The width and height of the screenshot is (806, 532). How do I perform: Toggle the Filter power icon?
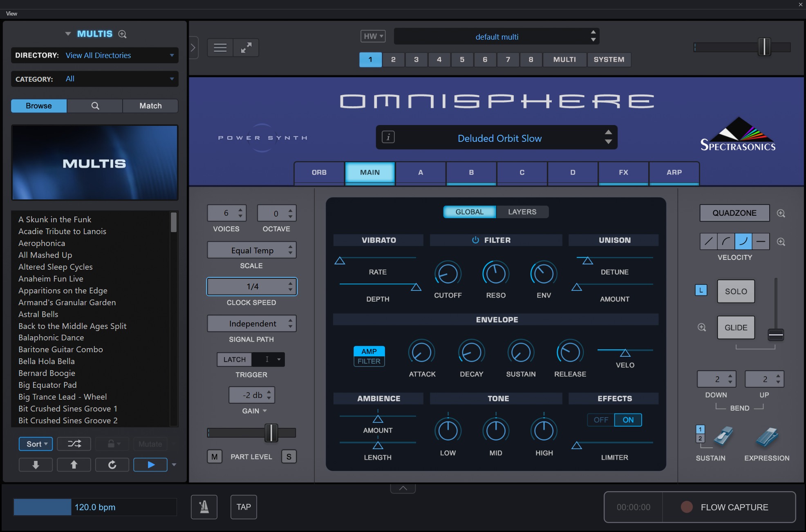tap(475, 240)
